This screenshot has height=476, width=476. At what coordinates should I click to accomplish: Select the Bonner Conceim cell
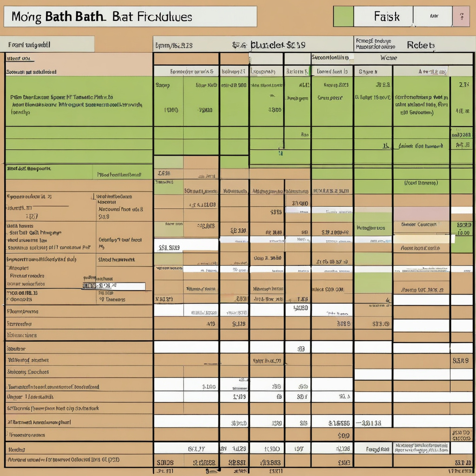click(x=421, y=225)
